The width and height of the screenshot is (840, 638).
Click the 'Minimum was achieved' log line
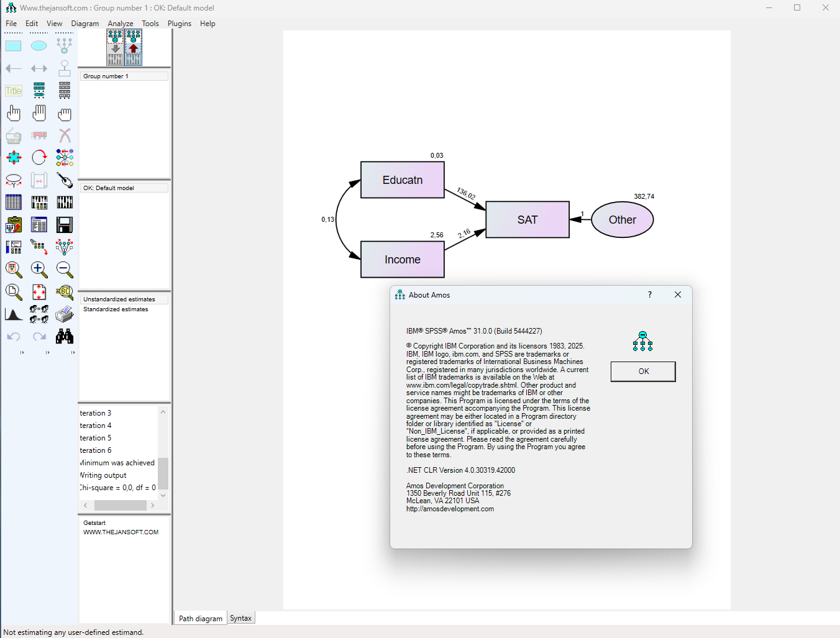click(x=117, y=463)
